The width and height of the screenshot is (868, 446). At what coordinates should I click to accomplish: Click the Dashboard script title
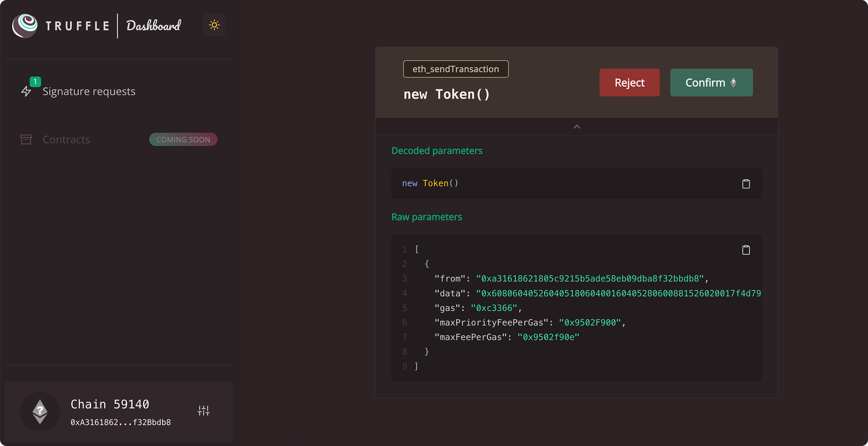coord(154,26)
